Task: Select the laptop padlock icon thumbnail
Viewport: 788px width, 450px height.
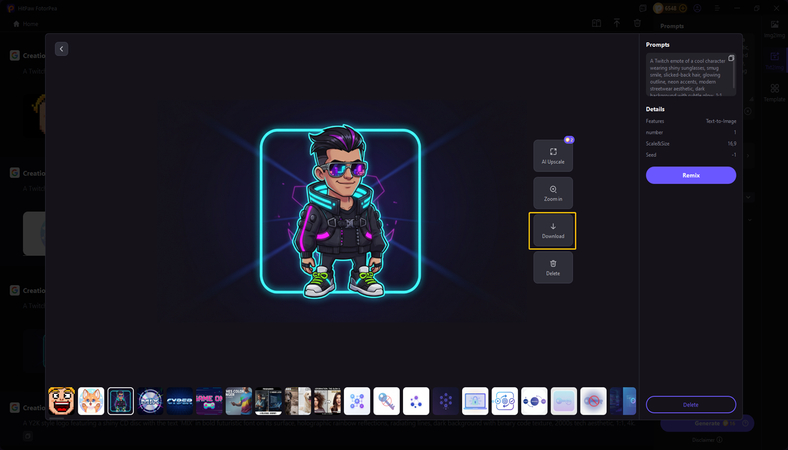Action: (x=475, y=401)
